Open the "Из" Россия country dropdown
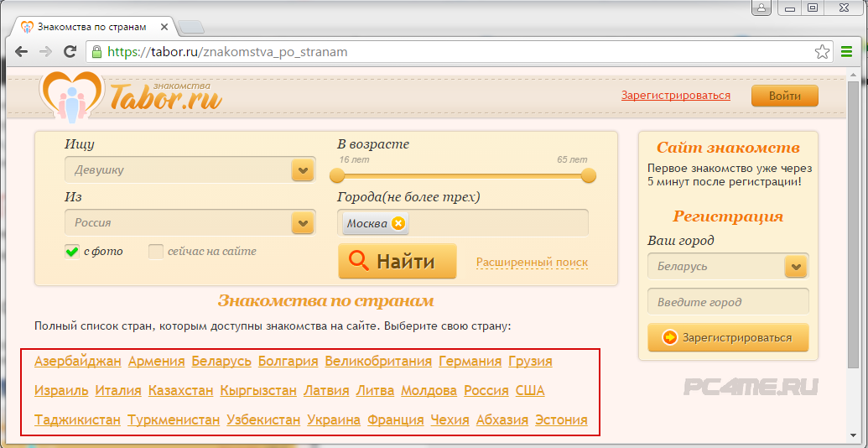This screenshot has height=448, width=868. point(302,223)
